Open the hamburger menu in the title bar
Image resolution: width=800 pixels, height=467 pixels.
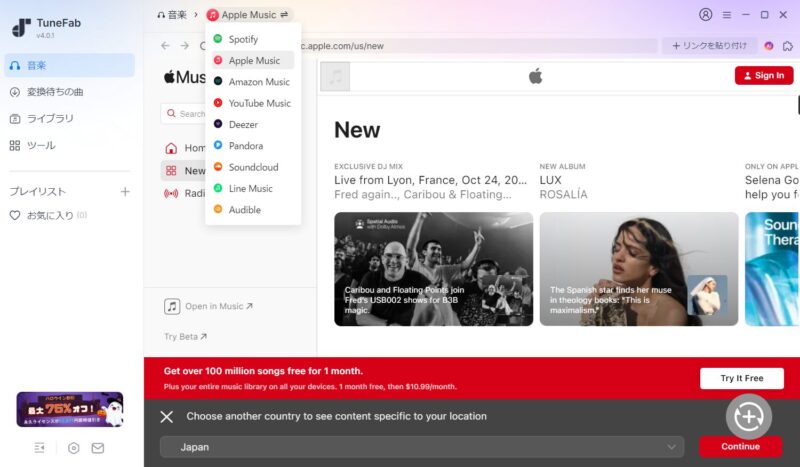click(727, 15)
